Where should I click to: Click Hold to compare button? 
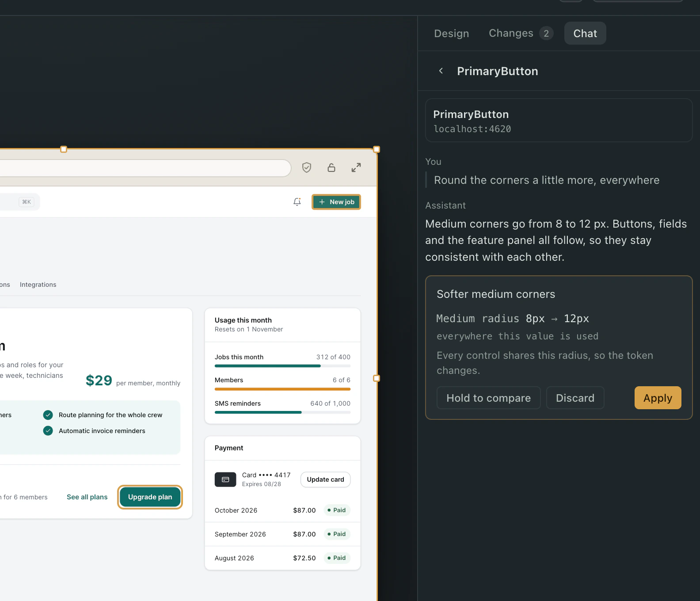[489, 398]
